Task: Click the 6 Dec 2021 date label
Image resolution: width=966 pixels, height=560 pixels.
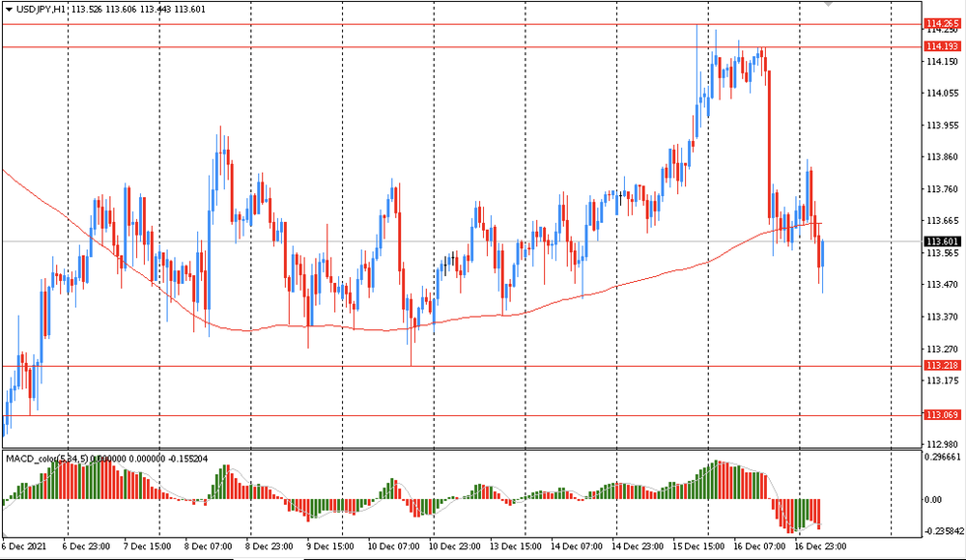Action: pyautogui.click(x=26, y=546)
